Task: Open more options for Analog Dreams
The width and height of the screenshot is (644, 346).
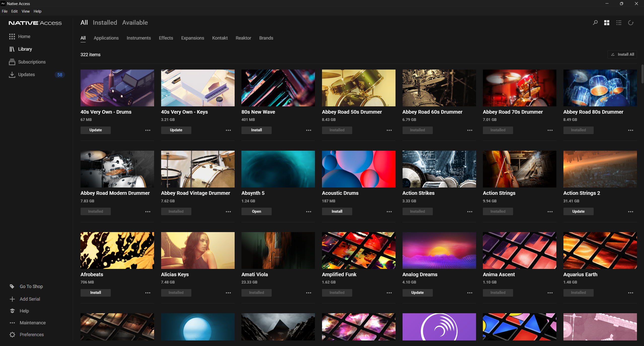Action: click(x=470, y=293)
